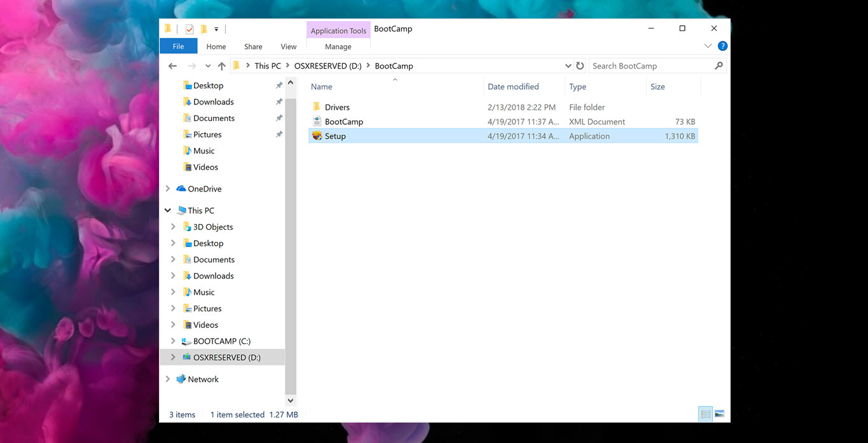
Task: Expand the OSXRESERVED (D:) tree node
Action: [x=173, y=358]
